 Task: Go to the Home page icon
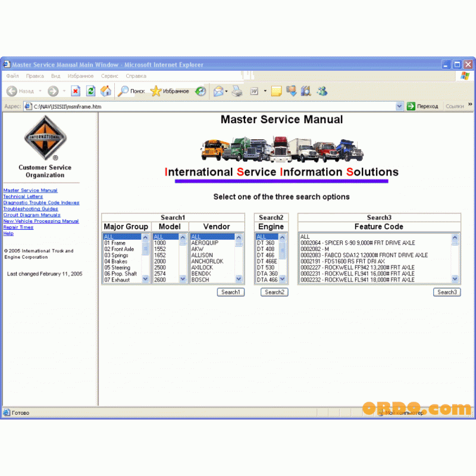coord(106,91)
